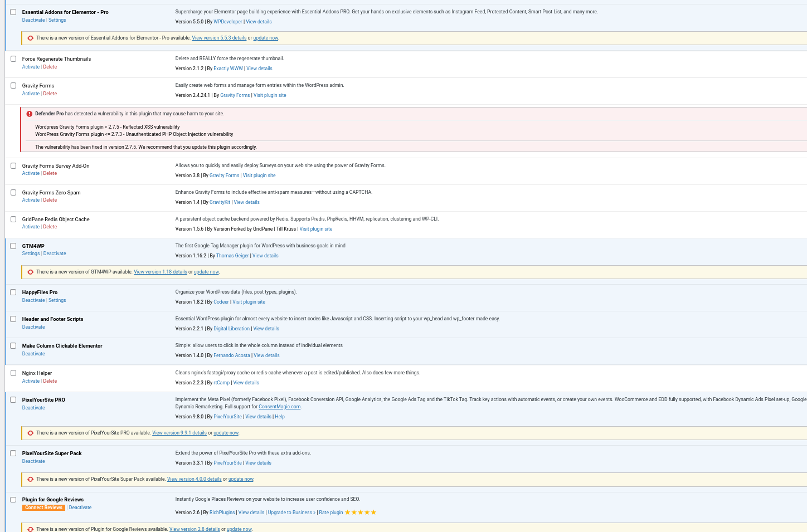This screenshot has height=532, width=807.
Task: Deactivate the GTM4WP plugin
Action: 55,253
